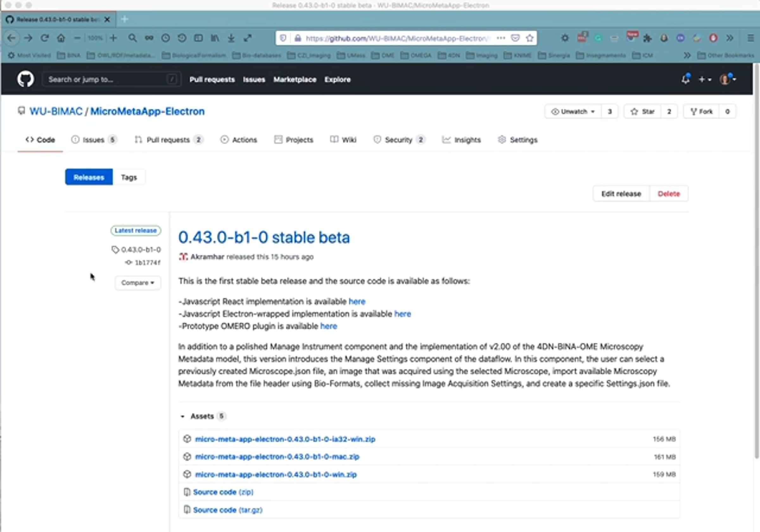This screenshot has width=760, height=532.
Task: Zoom out with the minus button
Action: [x=77, y=38]
